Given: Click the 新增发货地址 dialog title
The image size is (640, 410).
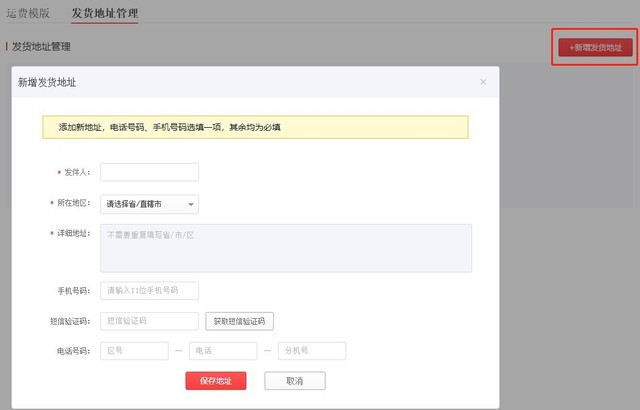Looking at the screenshot, I should pyautogui.click(x=47, y=82).
